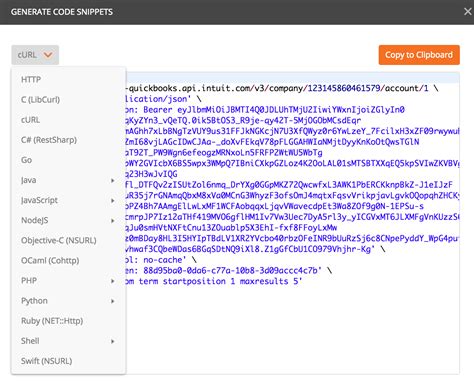Expand the Java submenu arrow

[113, 181]
